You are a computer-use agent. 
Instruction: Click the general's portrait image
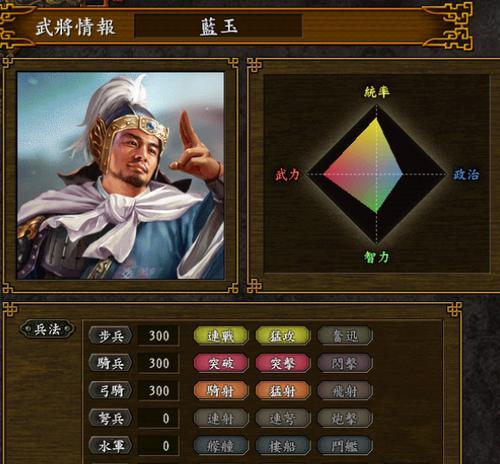[121, 176]
